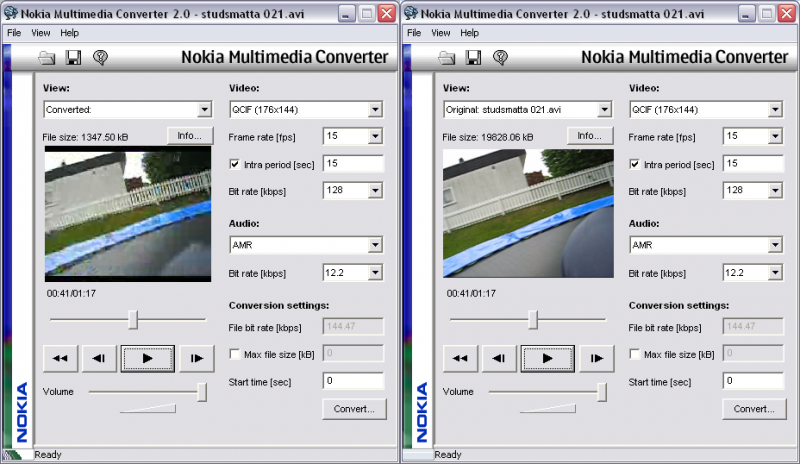800x464 pixels.
Task: Click the Start time field in right window
Action: 753,381
